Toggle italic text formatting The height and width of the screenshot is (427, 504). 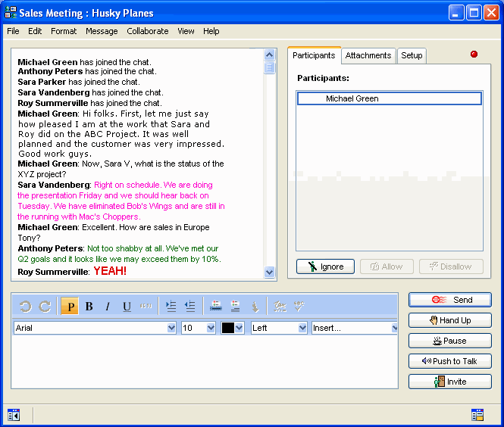tap(108, 307)
